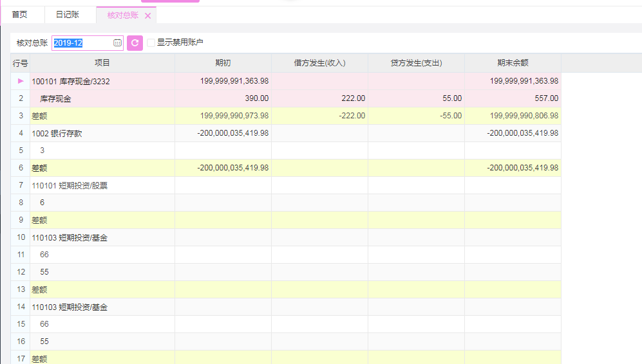Click the 行号 column header
642x364 pixels.
tap(20, 63)
